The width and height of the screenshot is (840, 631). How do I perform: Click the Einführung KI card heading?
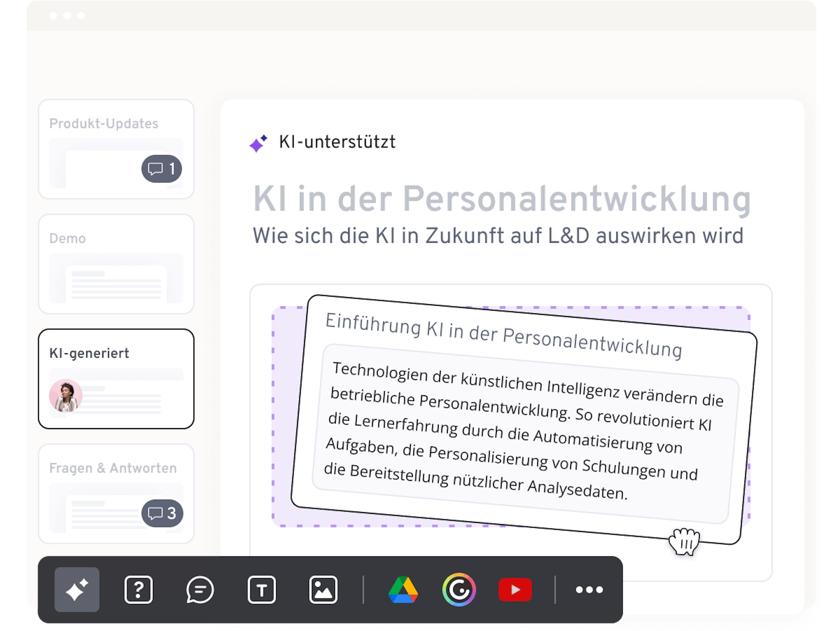[x=503, y=335]
